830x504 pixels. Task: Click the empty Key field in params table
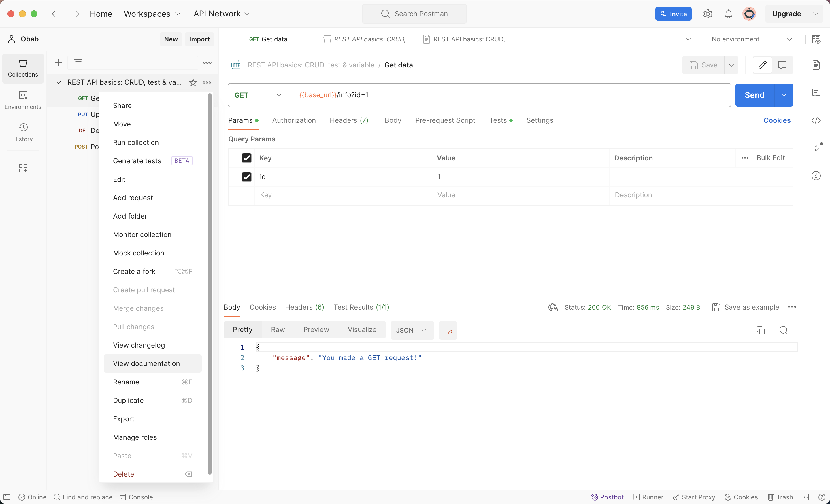(343, 195)
